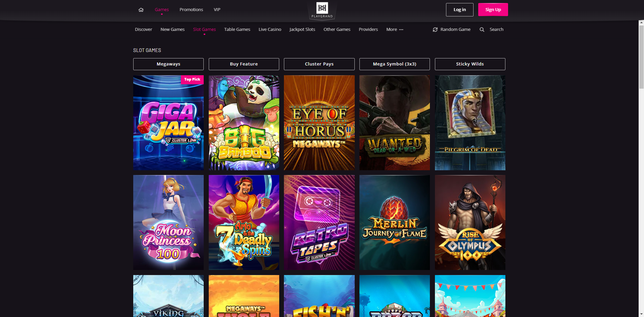Open Eye of Horus Megaways game
The image size is (644, 317).
point(319,123)
